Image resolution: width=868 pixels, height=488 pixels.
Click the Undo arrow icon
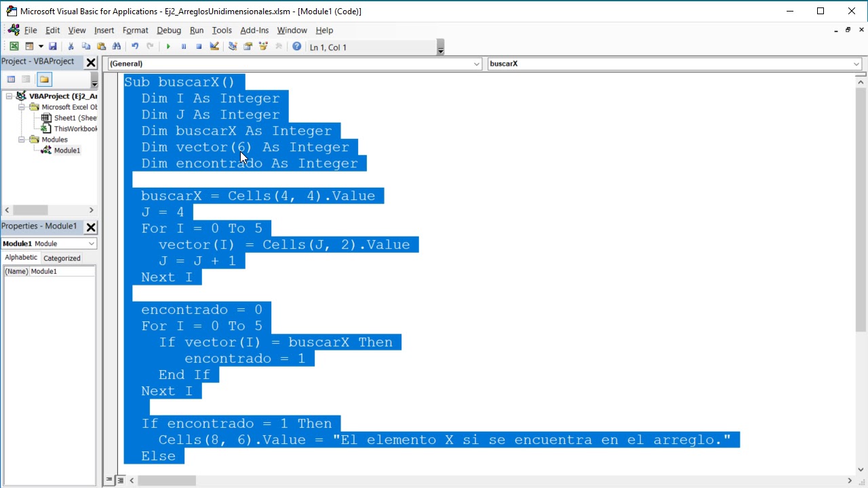[135, 46]
